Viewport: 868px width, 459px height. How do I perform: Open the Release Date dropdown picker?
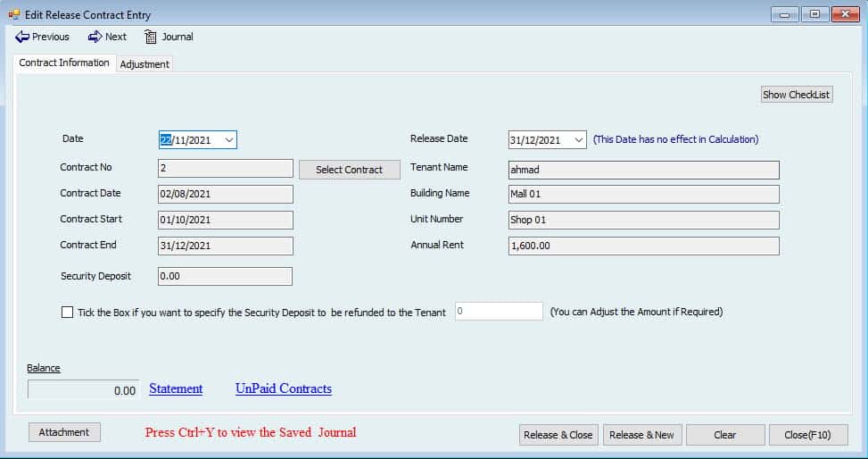click(578, 140)
